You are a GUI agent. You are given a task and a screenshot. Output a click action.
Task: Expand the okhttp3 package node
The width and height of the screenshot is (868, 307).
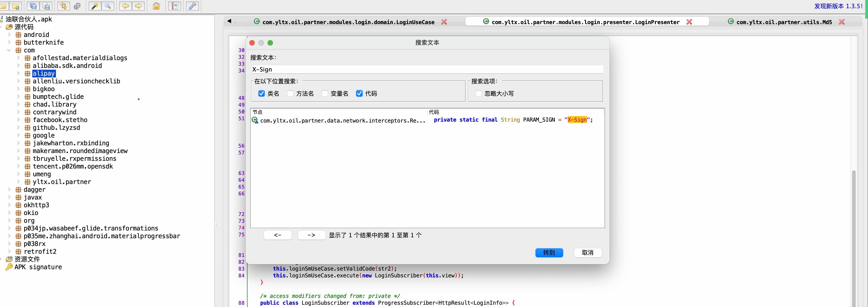[x=9, y=205]
